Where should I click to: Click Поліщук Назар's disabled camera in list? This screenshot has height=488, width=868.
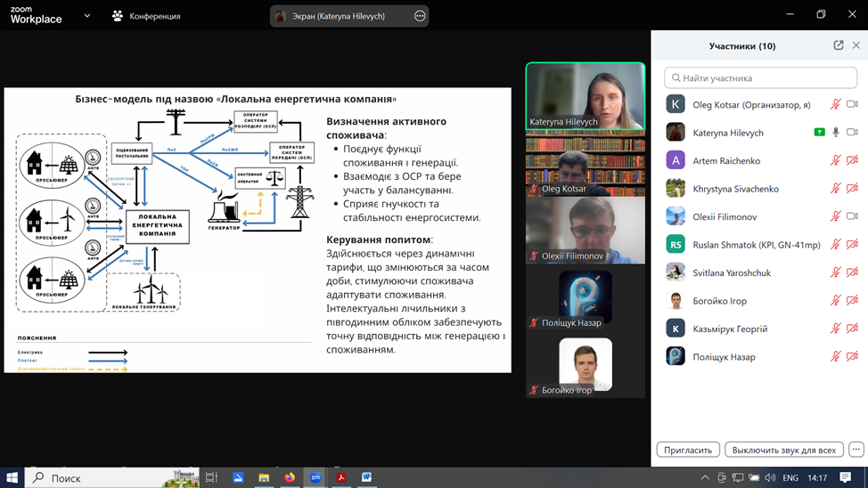852,357
